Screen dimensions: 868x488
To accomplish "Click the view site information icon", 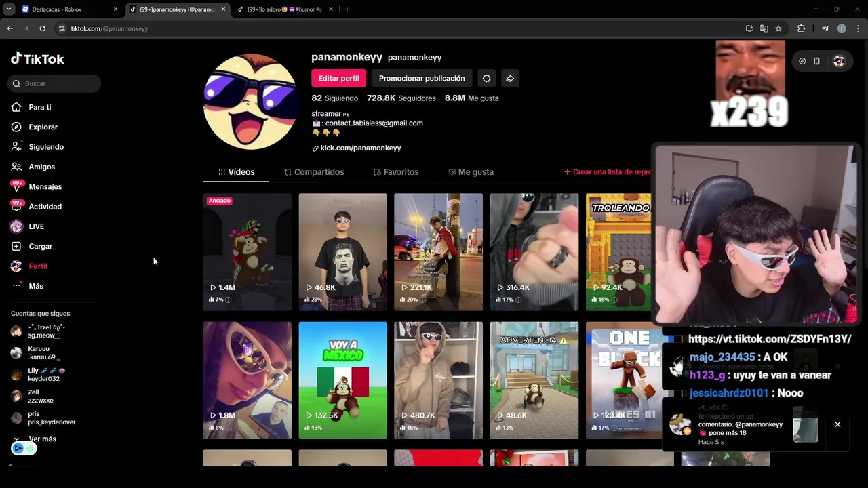I will click(62, 28).
